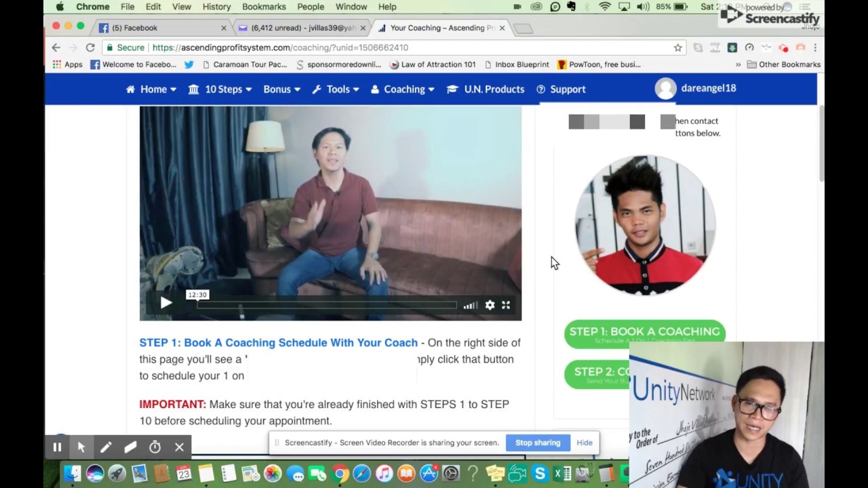This screenshot has height=488, width=868.
Task: Close the Screencastify drawing toolbar
Action: coord(179,447)
